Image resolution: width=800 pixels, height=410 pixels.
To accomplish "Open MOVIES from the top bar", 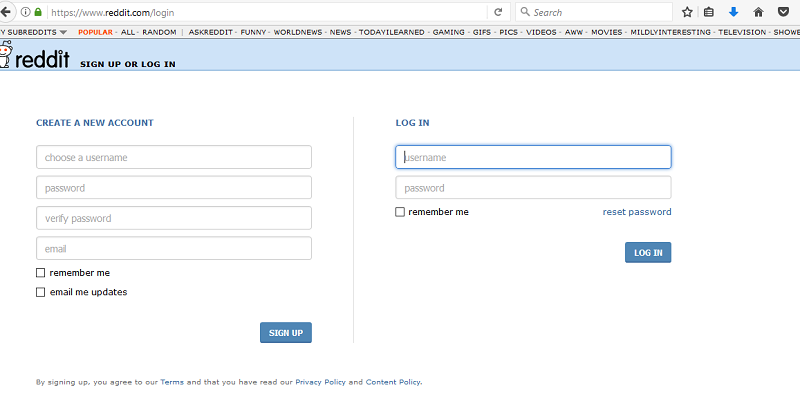I will click(x=607, y=32).
